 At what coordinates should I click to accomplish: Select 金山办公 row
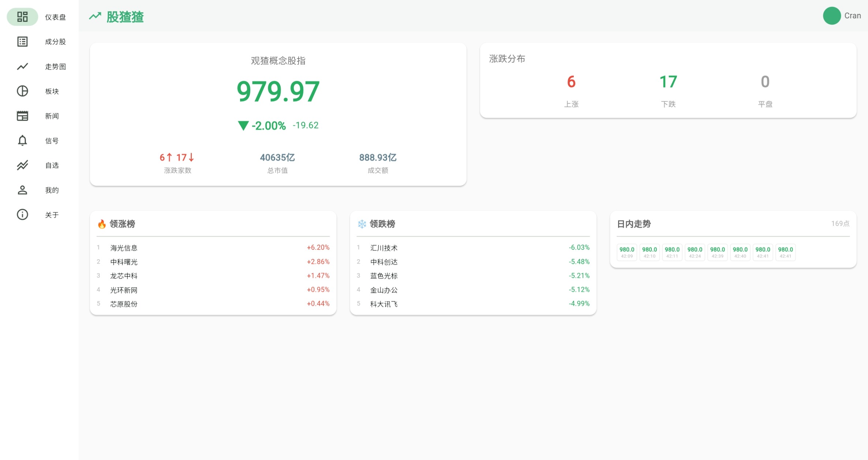tap(473, 290)
